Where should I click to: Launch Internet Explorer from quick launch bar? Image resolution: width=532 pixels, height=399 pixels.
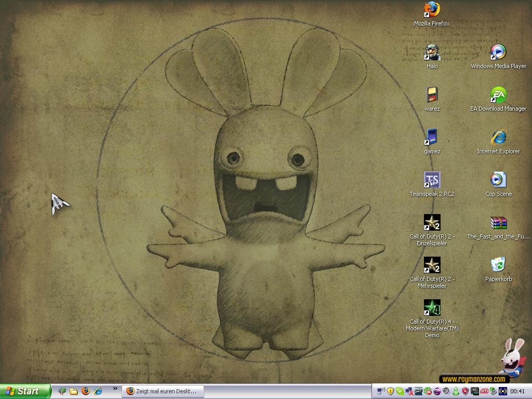pyautogui.click(x=98, y=391)
